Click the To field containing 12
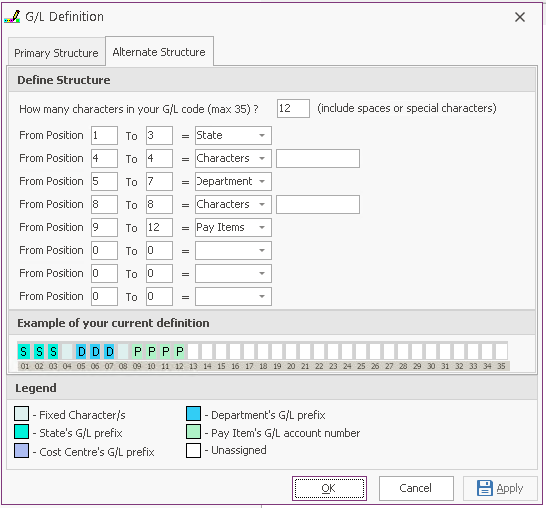The image size is (546, 508). (159, 227)
